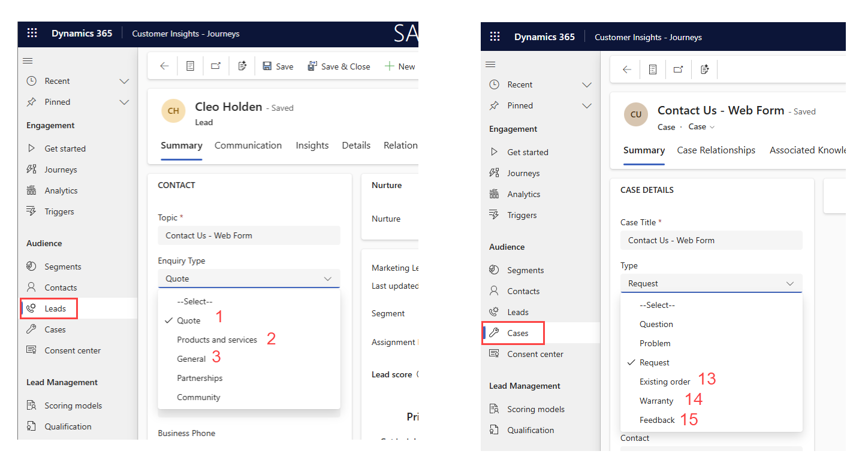868x469 pixels.
Task: Open Qualification in left window sidebar
Action: coord(68,426)
